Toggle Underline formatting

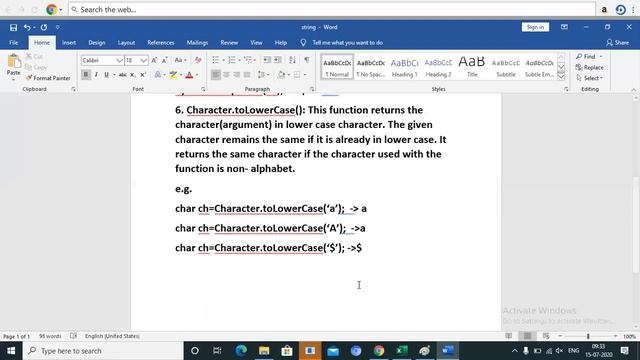coord(107,75)
